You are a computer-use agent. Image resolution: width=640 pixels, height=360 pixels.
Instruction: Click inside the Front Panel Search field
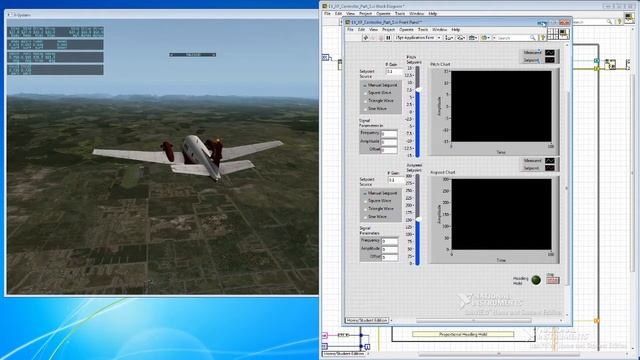click(x=513, y=38)
